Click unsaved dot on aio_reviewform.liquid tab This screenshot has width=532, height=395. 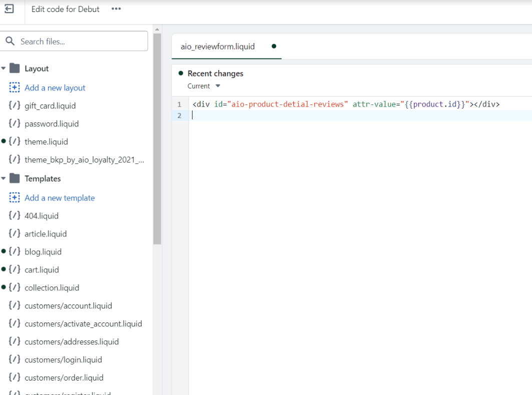pyautogui.click(x=274, y=46)
